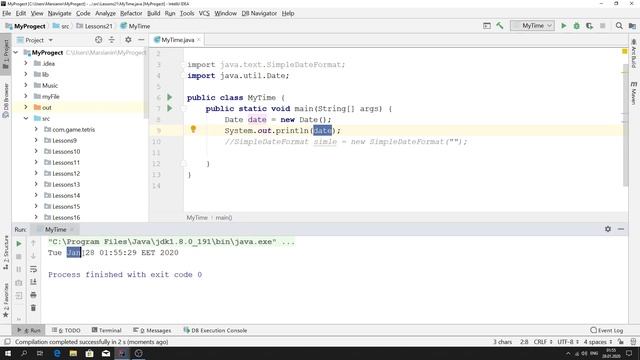Screen dimensions: 640x360
Task: Click the Lessons21 breadcrumb
Action: (x=94, y=26)
